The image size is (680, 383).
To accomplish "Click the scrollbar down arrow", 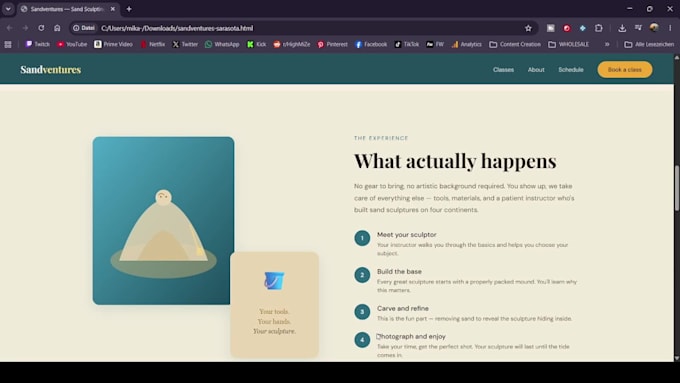I will point(677,358).
